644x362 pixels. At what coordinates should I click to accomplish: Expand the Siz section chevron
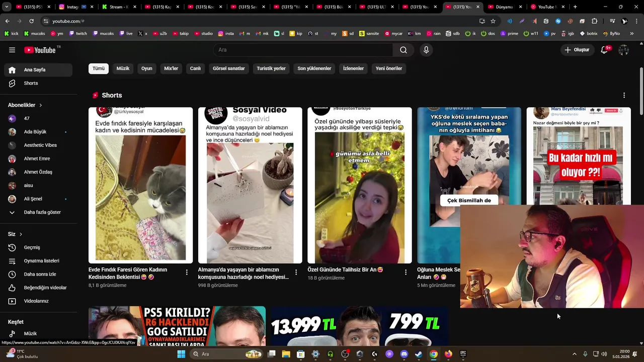[x=21, y=234]
